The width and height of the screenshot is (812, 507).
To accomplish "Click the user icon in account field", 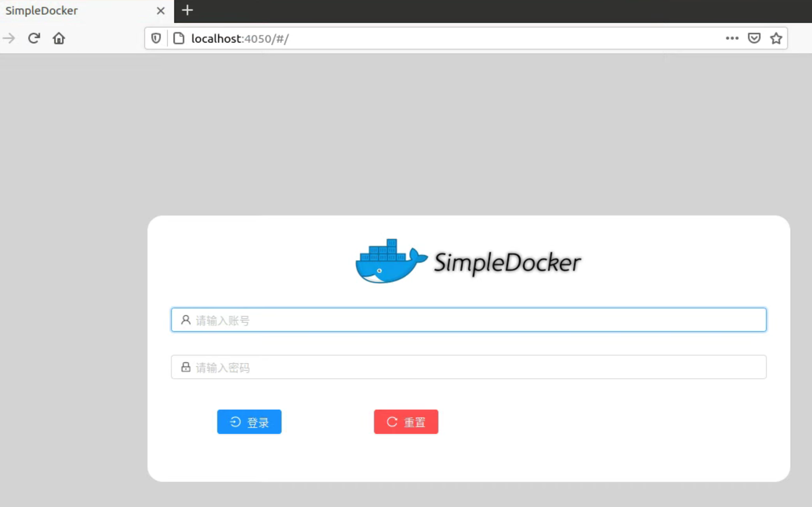I will (186, 320).
